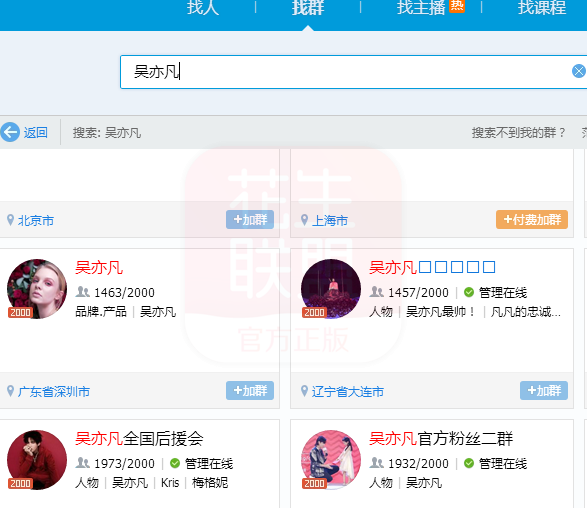The image size is (587, 508).
Task: Click the member count 1932/2000
Action: pos(418,463)
